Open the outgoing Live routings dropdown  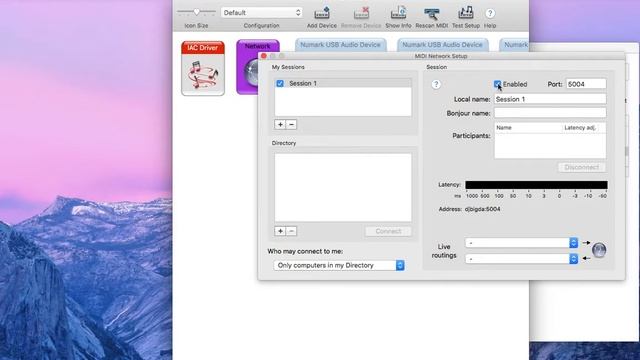[522, 243]
